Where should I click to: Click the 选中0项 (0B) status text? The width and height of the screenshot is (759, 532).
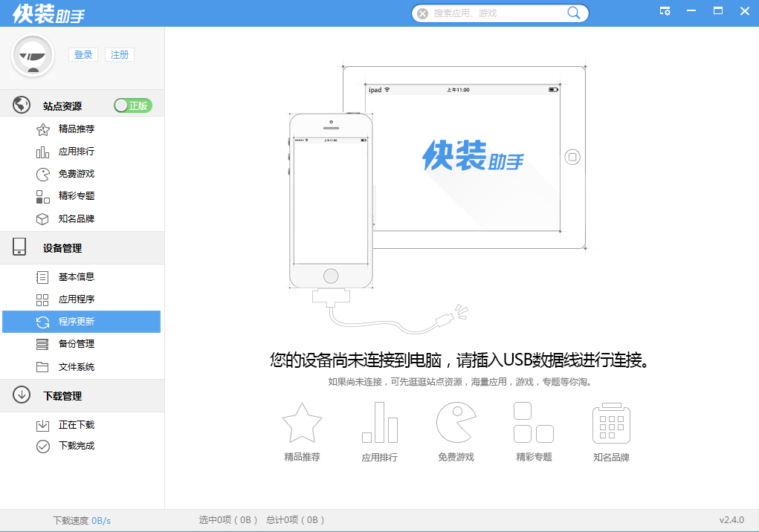(x=228, y=520)
